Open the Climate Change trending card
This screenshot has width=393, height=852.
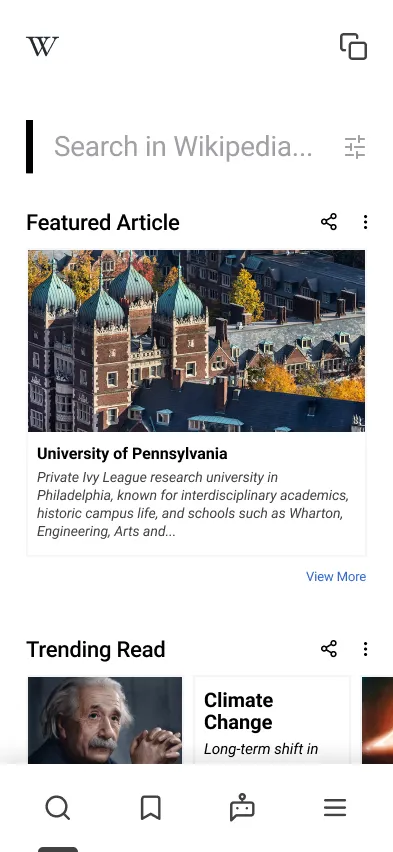click(x=272, y=720)
